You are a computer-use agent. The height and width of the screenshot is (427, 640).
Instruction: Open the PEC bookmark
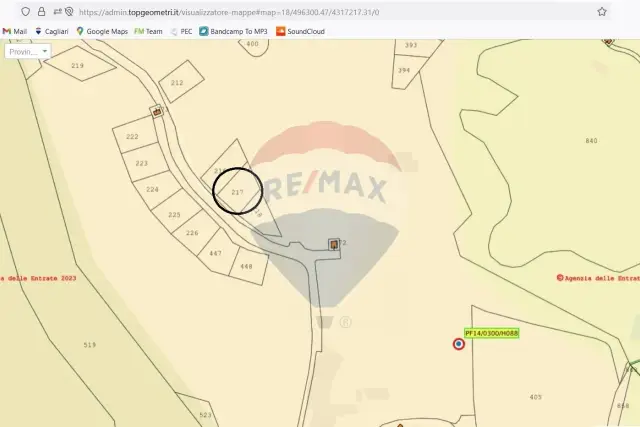point(181,31)
